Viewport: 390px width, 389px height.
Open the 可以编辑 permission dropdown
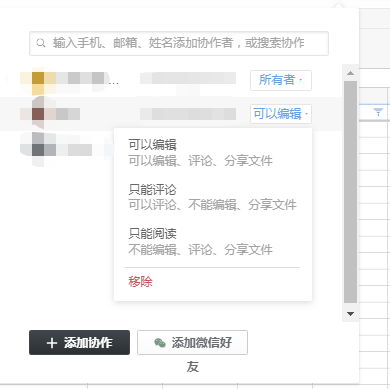[x=281, y=114]
